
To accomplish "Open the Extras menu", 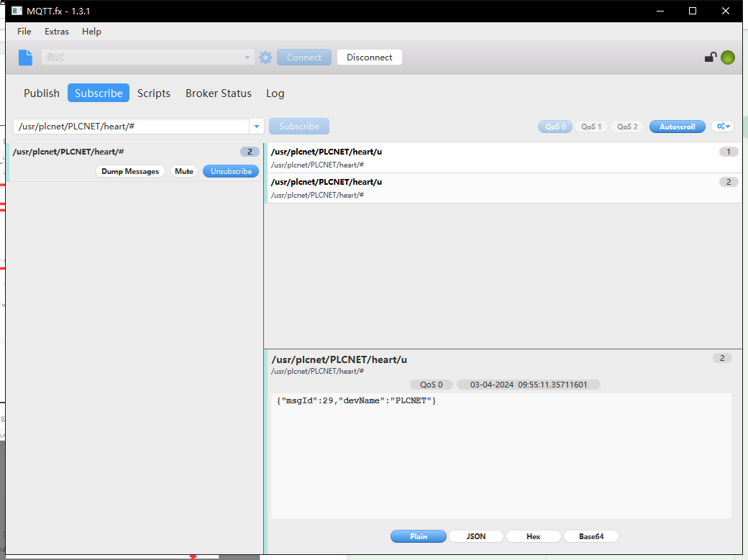I will click(x=57, y=32).
